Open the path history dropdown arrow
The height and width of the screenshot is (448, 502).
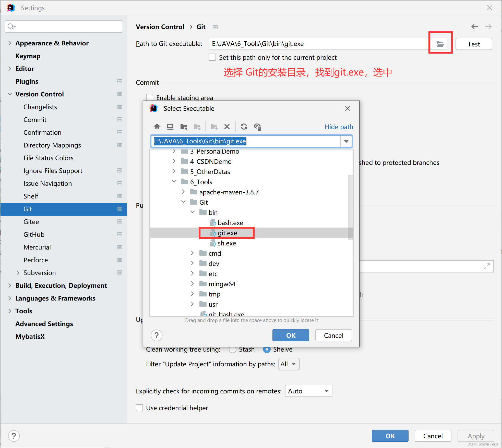click(346, 141)
